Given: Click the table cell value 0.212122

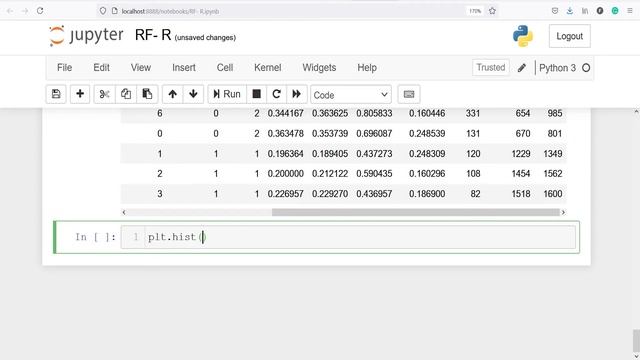Looking at the screenshot, I should pyautogui.click(x=330, y=173).
